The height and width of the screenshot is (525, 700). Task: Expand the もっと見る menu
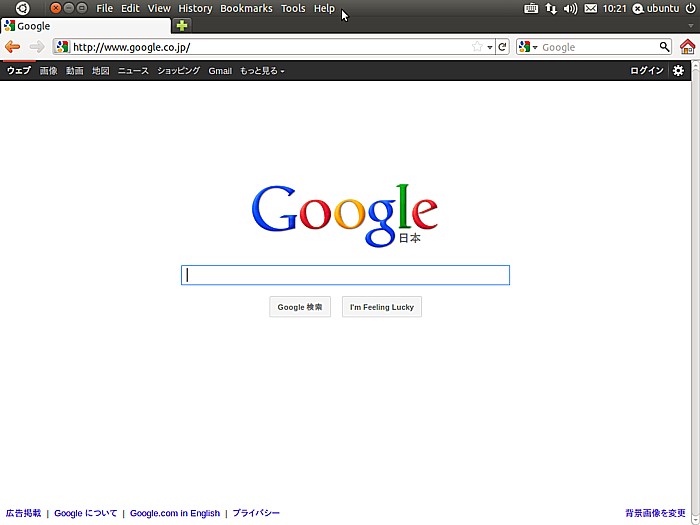[x=262, y=71]
